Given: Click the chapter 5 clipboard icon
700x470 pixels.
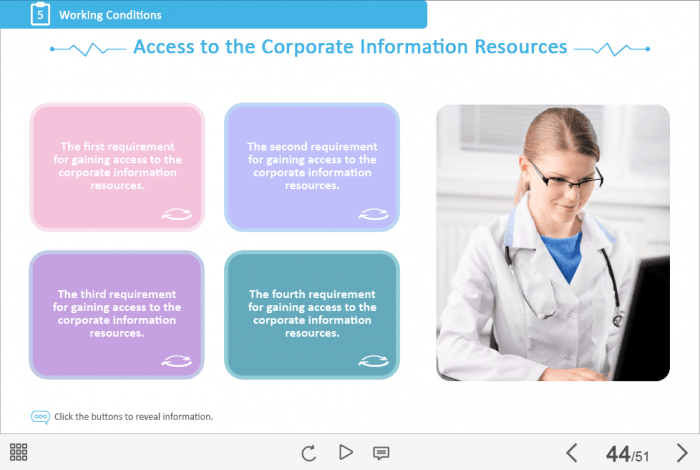Looking at the screenshot, I should (x=39, y=14).
